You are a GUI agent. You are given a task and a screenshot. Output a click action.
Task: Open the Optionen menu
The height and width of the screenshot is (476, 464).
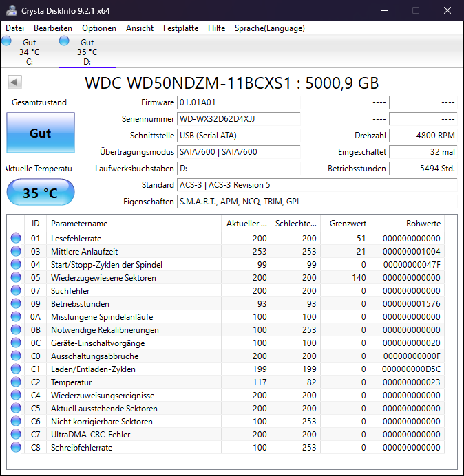tap(99, 28)
